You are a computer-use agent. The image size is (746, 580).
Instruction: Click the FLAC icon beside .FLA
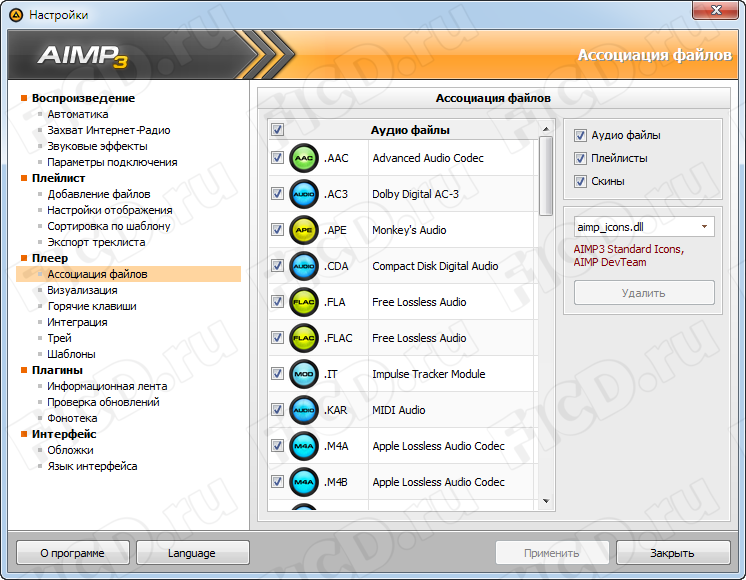[x=304, y=302]
